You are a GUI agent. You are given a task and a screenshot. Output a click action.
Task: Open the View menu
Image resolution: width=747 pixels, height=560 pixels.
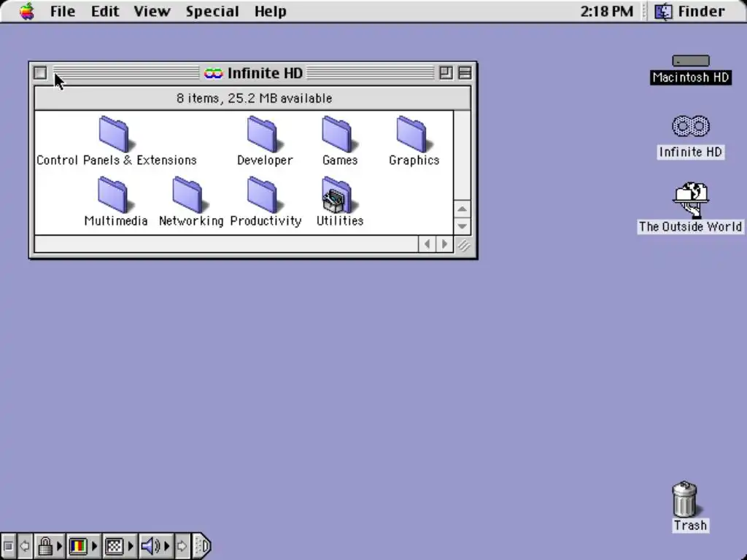coord(152,11)
